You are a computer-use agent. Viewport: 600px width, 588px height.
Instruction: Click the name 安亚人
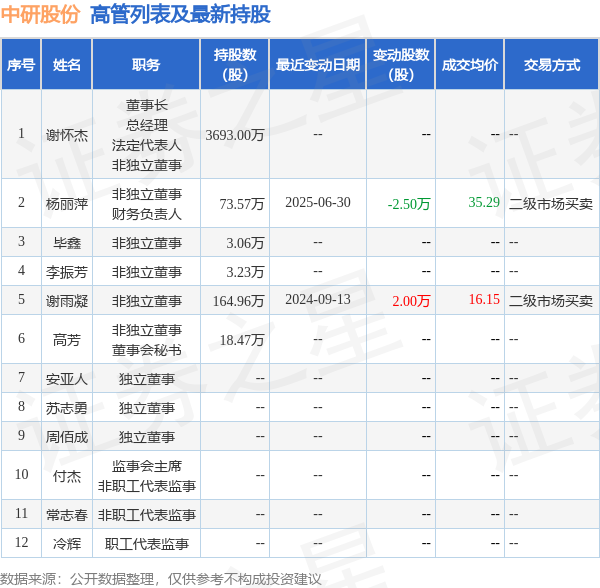click(67, 379)
